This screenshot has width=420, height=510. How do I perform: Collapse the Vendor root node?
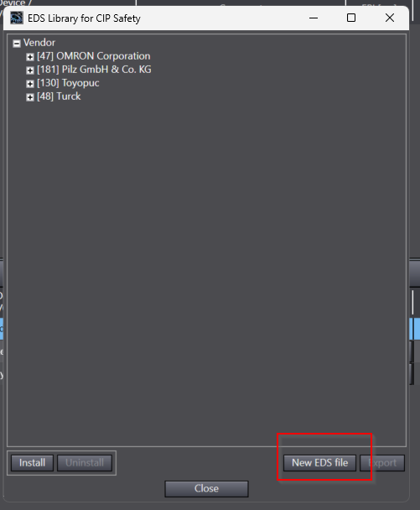click(17, 44)
